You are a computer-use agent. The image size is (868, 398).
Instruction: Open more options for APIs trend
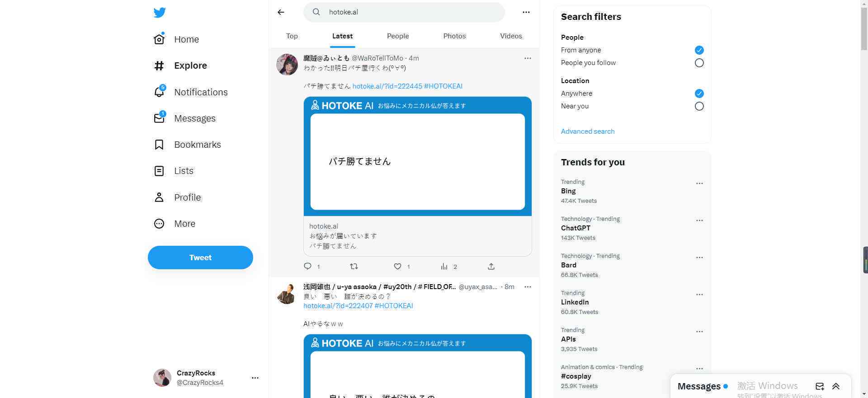point(699,332)
